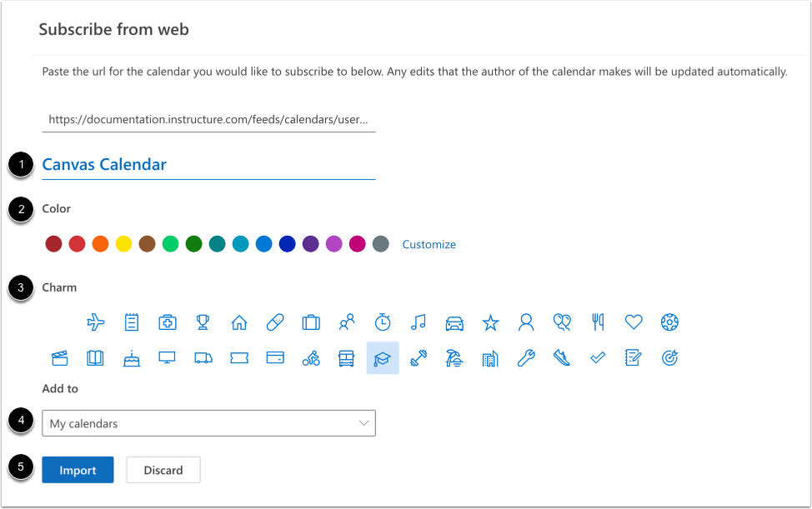Select the running shoe charm
Viewport: 812px width, 509px height.
coord(561,358)
